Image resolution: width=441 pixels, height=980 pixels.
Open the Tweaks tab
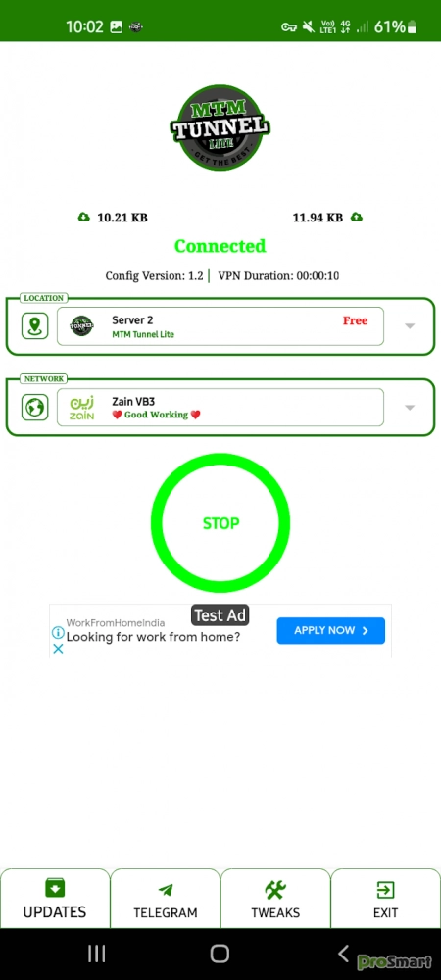point(275,899)
